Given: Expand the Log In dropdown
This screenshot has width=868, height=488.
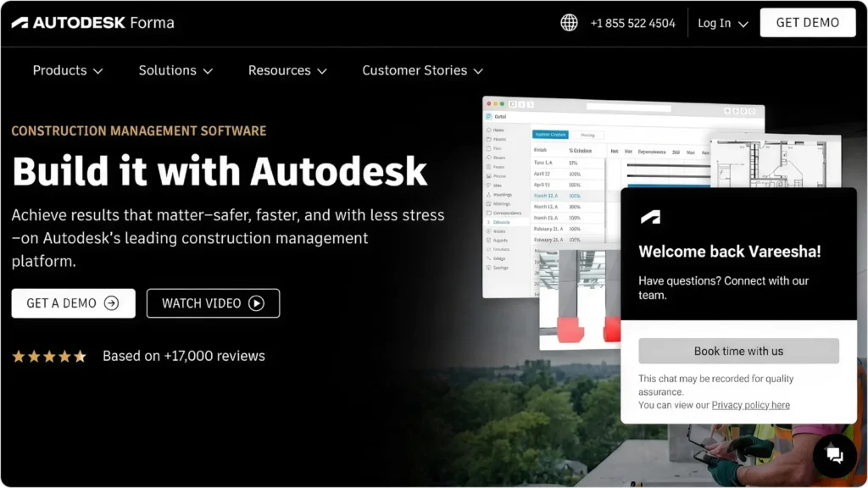Looking at the screenshot, I should (x=722, y=23).
